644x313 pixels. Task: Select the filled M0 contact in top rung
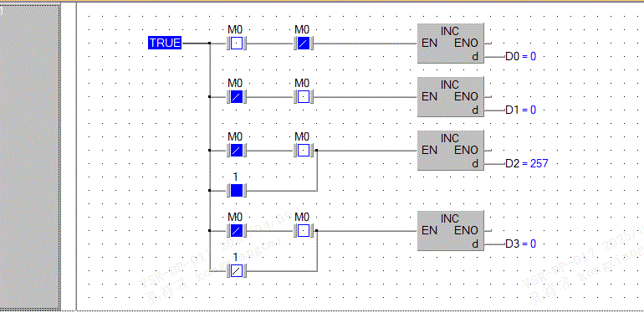point(303,44)
